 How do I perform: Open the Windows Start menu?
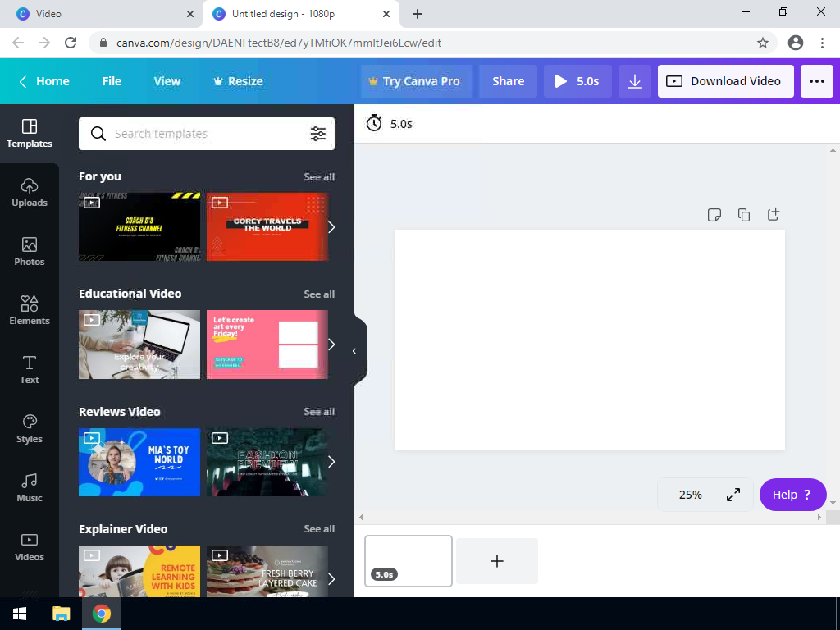click(x=20, y=614)
